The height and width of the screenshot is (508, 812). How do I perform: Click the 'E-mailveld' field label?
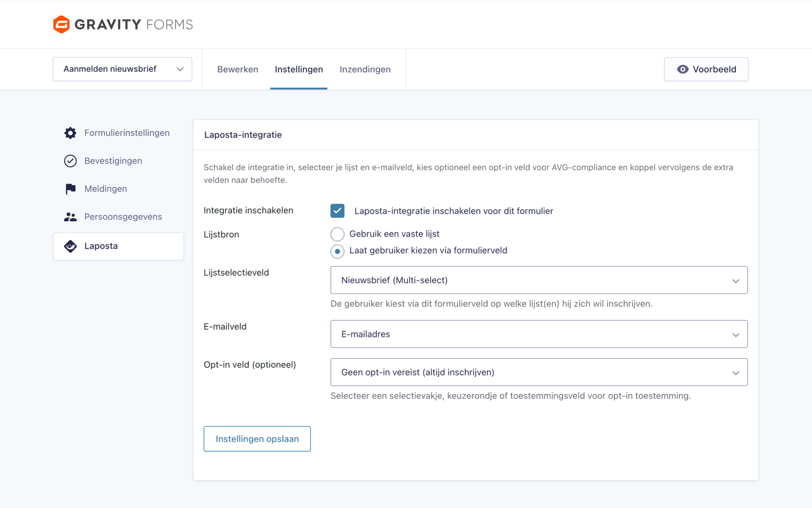(225, 327)
